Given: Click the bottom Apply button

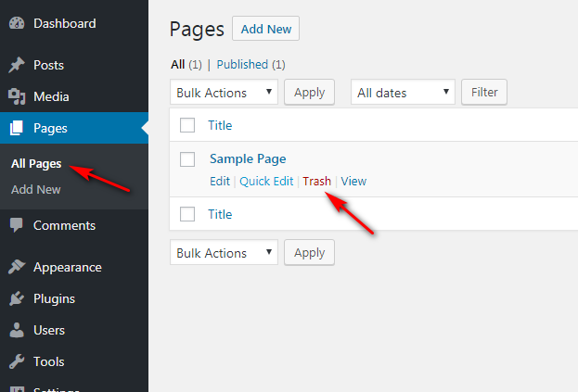Looking at the screenshot, I should (309, 253).
